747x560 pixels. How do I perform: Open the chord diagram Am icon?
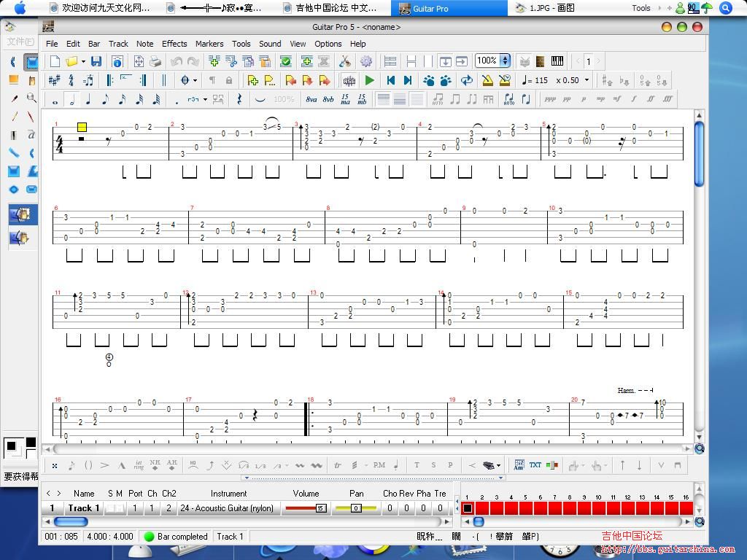519,465
